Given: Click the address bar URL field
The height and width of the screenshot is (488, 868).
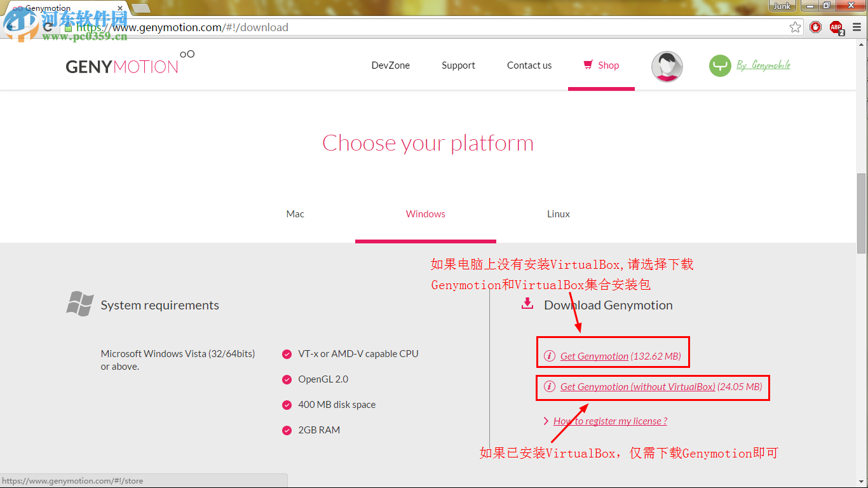Looking at the screenshot, I should [x=432, y=27].
